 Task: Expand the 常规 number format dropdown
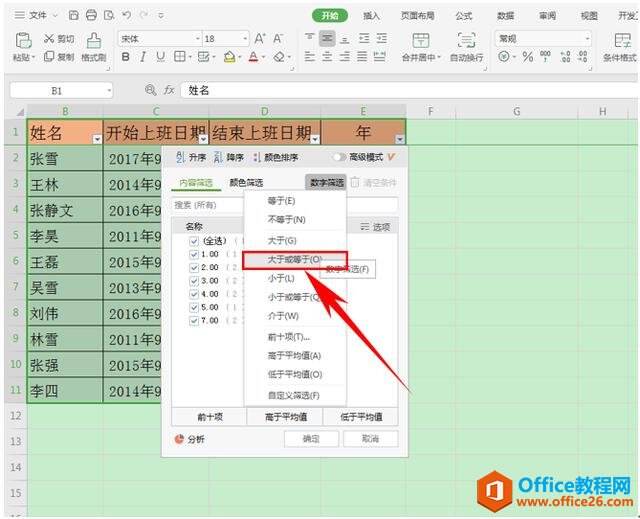[x=544, y=38]
